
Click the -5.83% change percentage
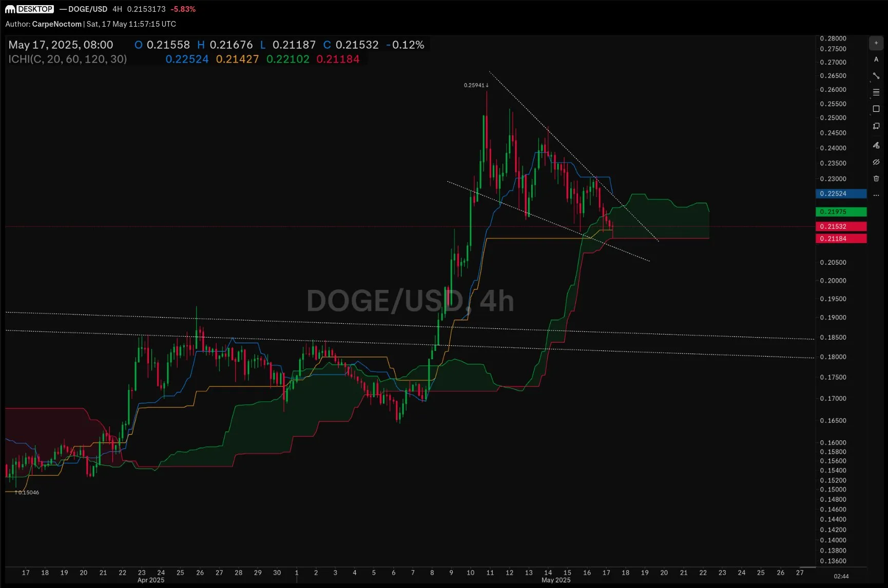182,9
